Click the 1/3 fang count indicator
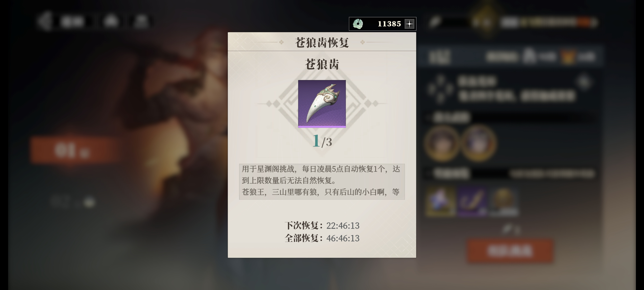This screenshot has width=644, height=290. click(322, 141)
